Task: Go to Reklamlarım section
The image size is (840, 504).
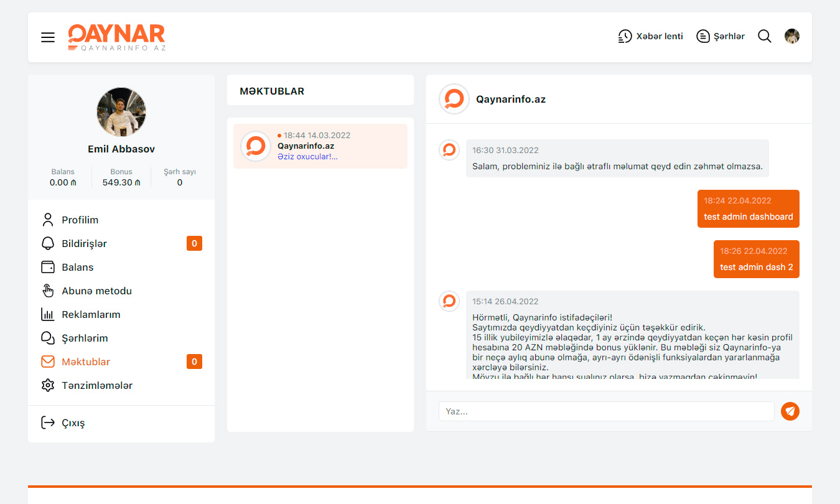Action: click(x=91, y=314)
